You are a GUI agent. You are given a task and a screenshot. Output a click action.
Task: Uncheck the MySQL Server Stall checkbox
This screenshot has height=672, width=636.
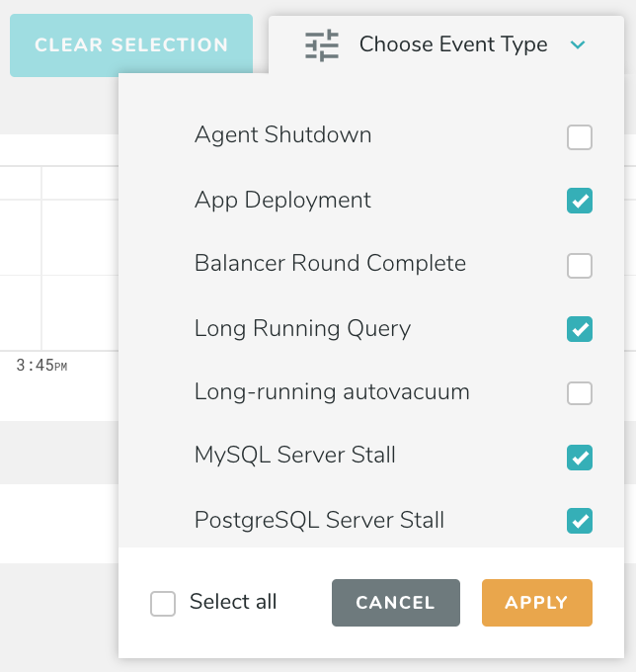point(580,458)
